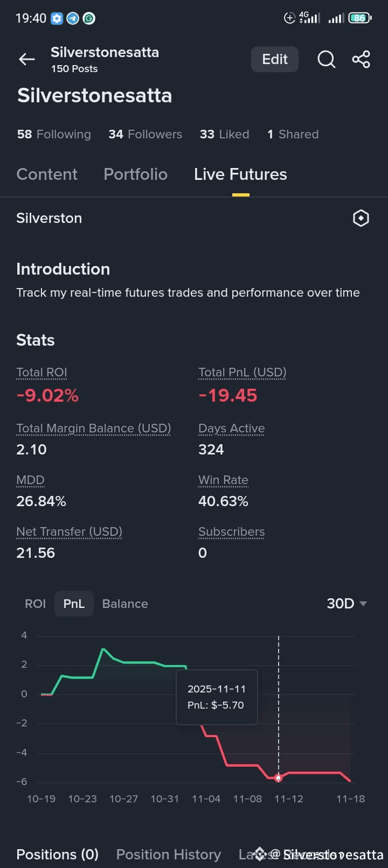This screenshot has height=868, width=388.
Task: Open the Content tab
Action: [x=47, y=174]
